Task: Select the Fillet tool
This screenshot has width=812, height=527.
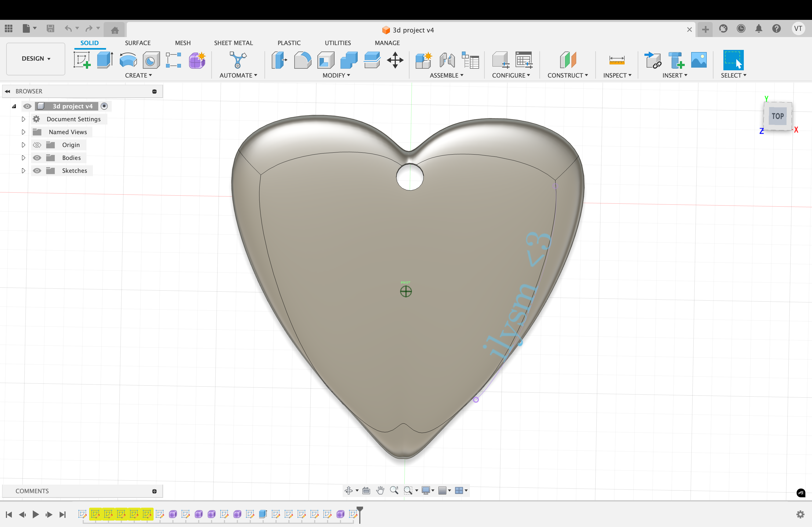Action: pyautogui.click(x=302, y=60)
